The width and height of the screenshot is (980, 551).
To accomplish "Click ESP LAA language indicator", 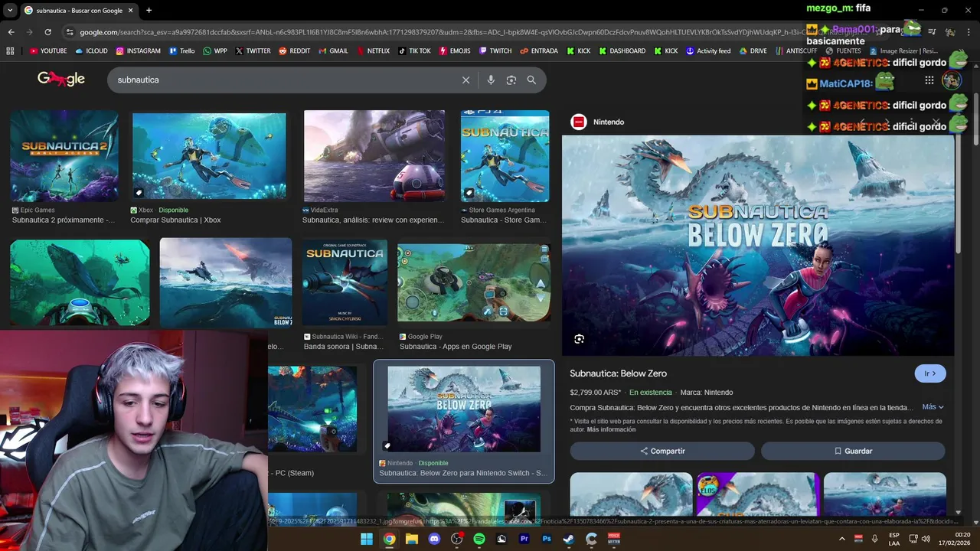I will coord(894,539).
